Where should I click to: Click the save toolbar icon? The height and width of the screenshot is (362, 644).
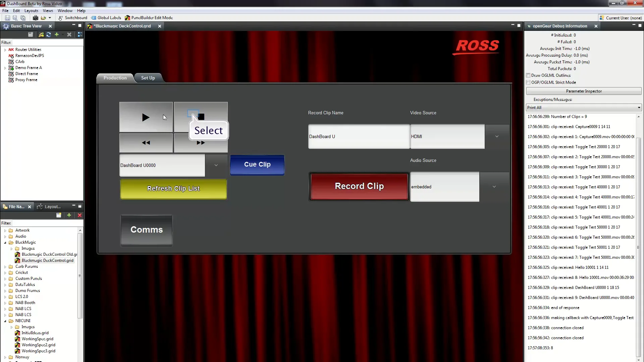7,18
